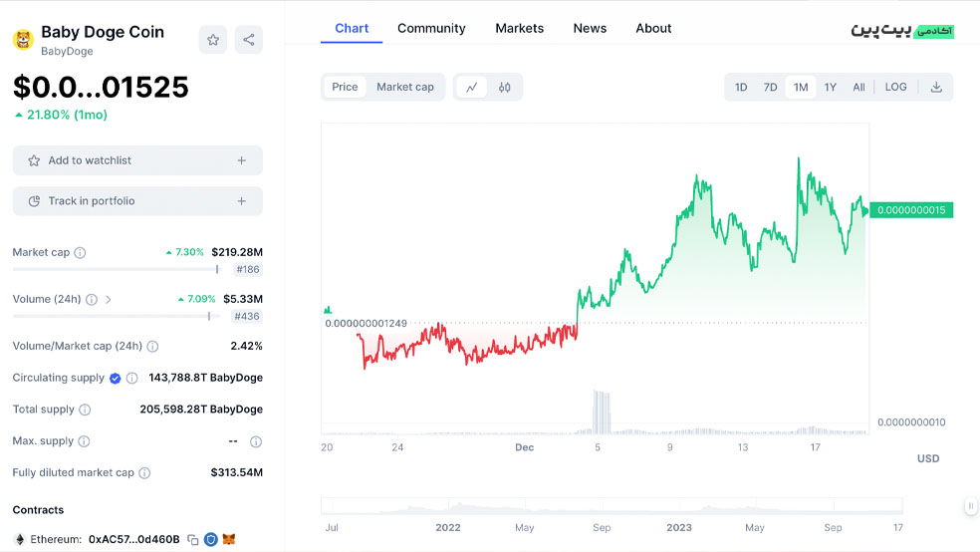This screenshot has height=552, width=980.
Task: Click the range selector right handle
Action: tap(971, 506)
